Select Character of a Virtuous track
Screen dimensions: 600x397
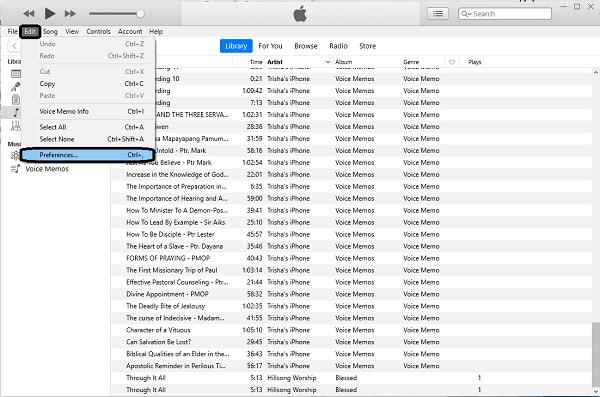[158, 330]
